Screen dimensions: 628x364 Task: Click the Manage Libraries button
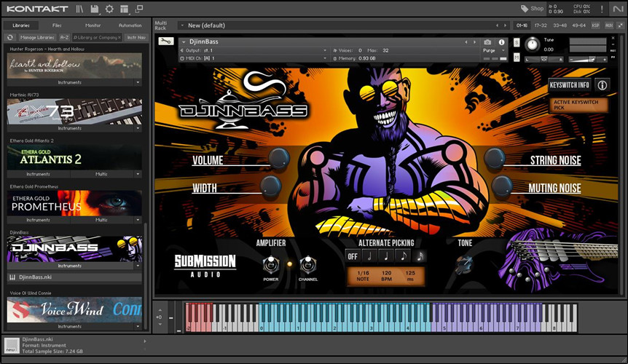[x=37, y=37]
